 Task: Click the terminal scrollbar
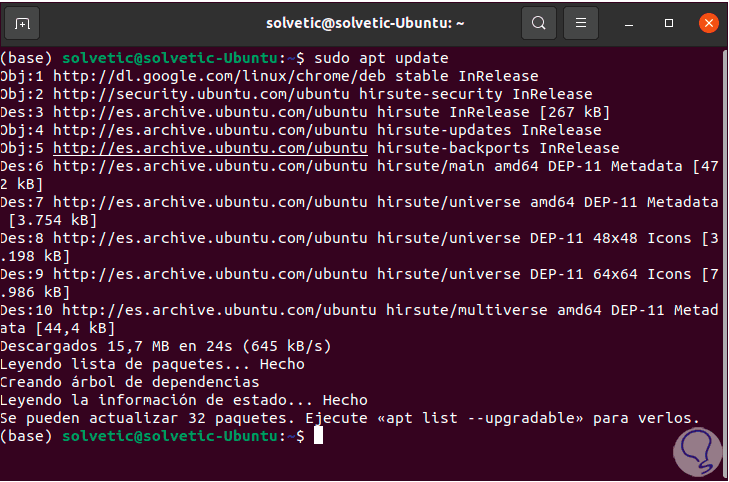pyautogui.click(x=725, y=263)
